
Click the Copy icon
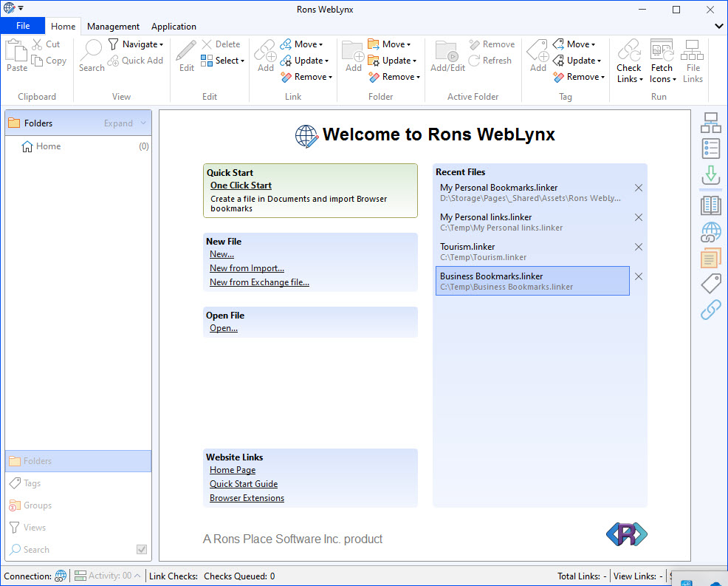coord(37,61)
